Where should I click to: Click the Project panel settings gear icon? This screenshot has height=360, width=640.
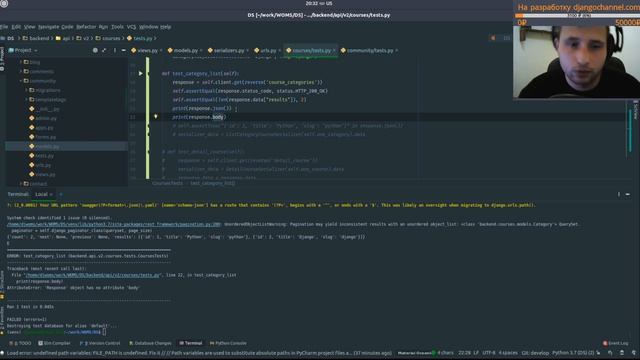coord(95,50)
